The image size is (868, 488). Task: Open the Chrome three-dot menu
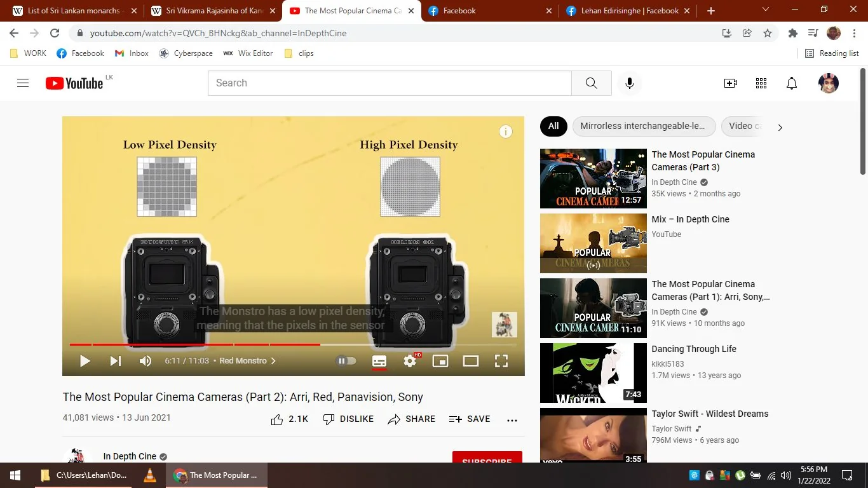[x=854, y=33]
